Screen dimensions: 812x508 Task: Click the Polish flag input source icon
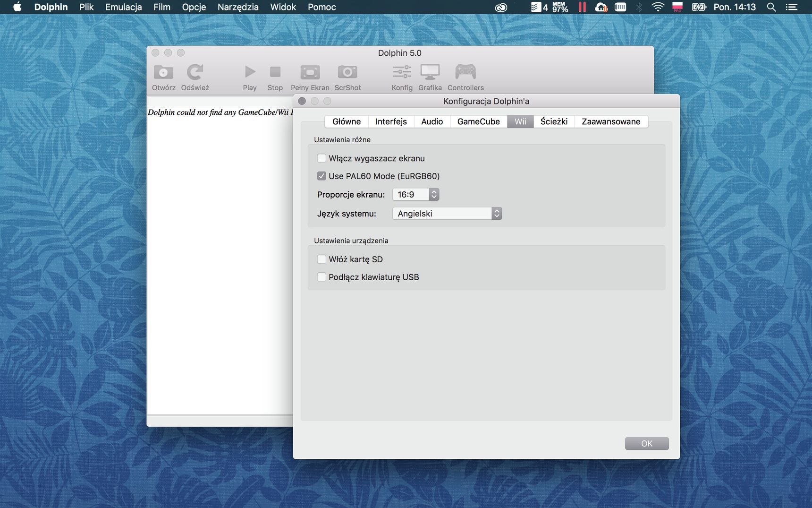point(677,7)
